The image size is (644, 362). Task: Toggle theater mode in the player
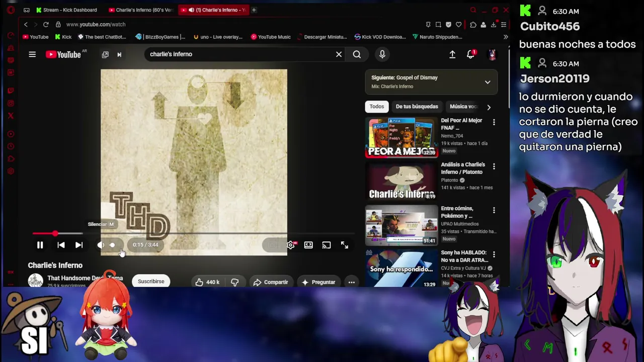pyautogui.click(x=308, y=245)
